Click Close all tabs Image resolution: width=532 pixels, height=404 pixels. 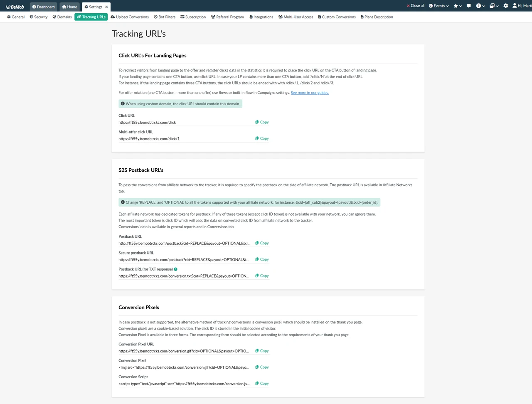415,6
